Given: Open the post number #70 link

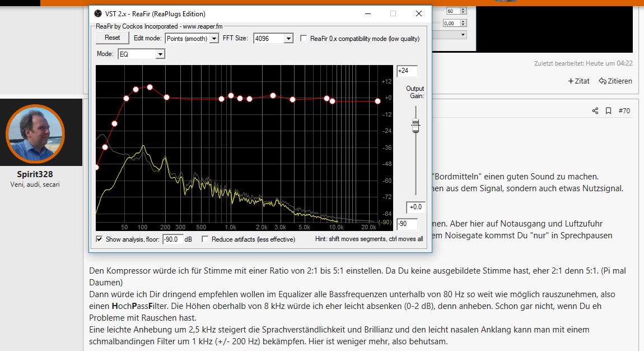Looking at the screenshot, I should [x=624, y=110].
